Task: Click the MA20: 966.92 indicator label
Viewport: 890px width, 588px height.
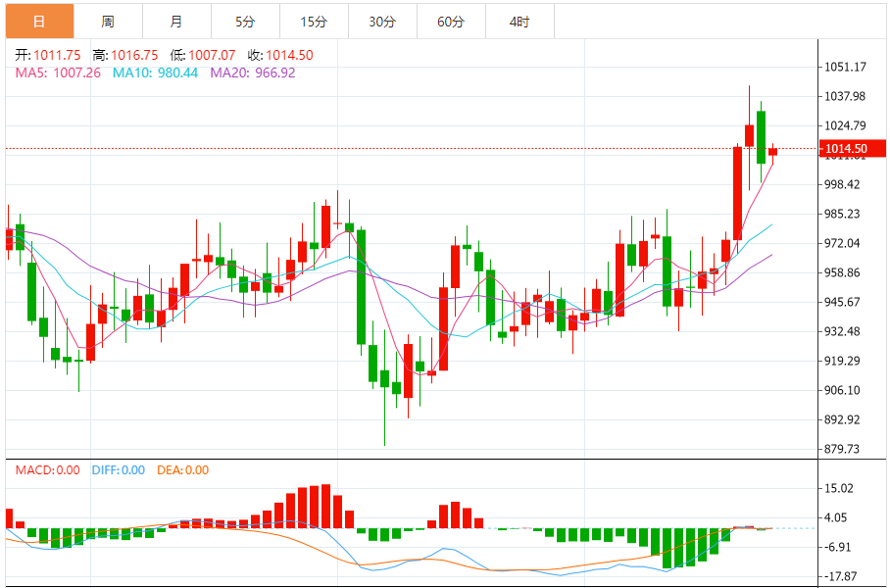Action: [x=253, y=73]
